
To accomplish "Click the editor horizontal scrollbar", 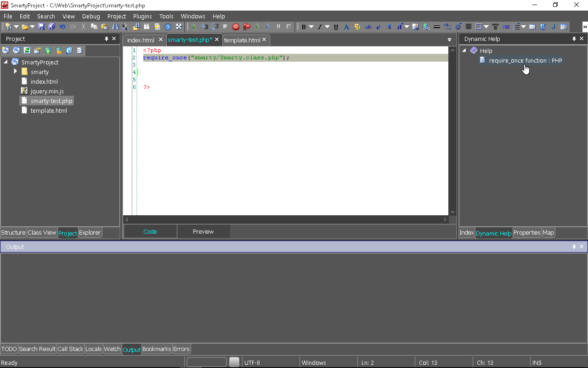I will tap(286, 220).
